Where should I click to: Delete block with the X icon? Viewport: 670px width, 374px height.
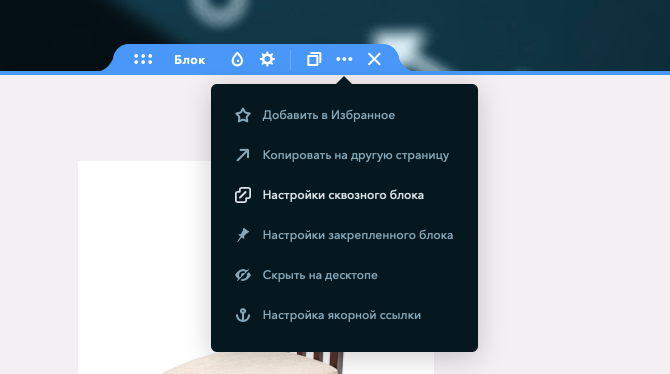point(374,59)
